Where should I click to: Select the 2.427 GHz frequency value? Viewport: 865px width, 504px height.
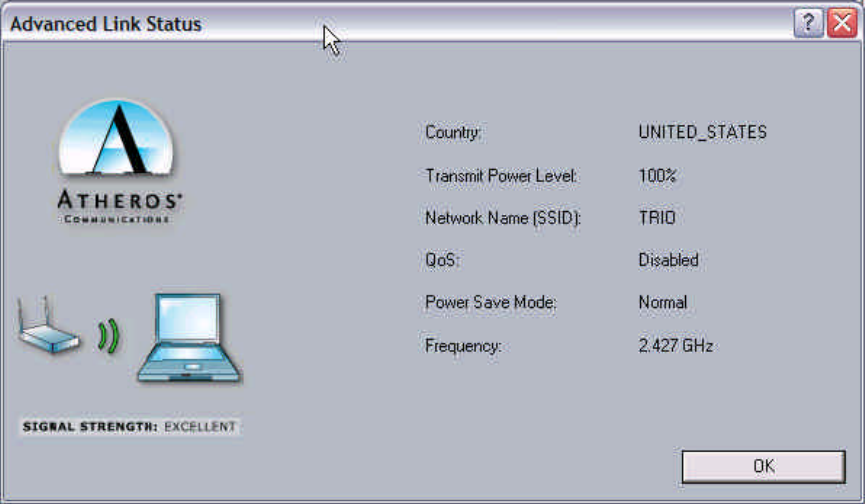coord(675,346)
